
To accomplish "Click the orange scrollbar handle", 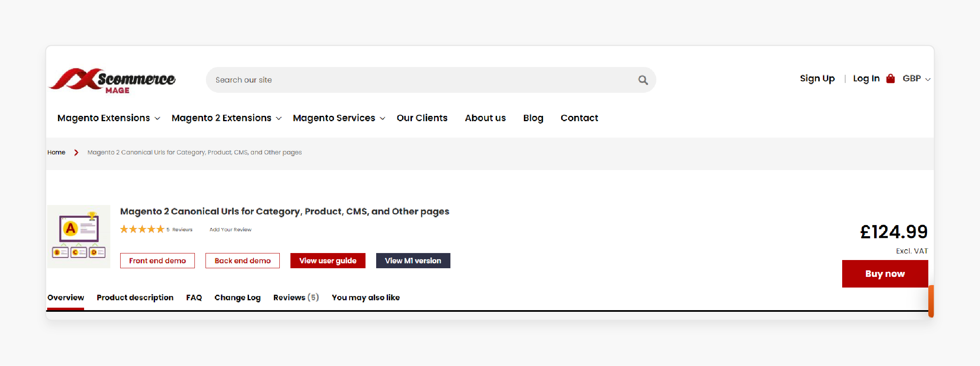I will coord(931,301).
